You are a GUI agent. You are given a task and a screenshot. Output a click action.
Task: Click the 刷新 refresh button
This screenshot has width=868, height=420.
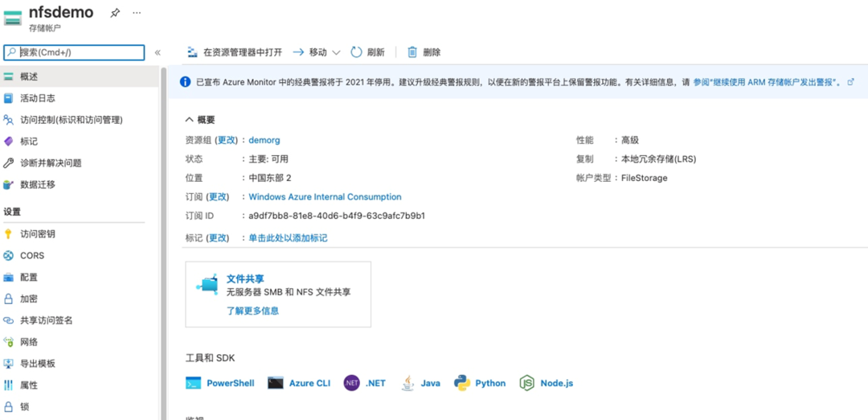pos(367,52)
